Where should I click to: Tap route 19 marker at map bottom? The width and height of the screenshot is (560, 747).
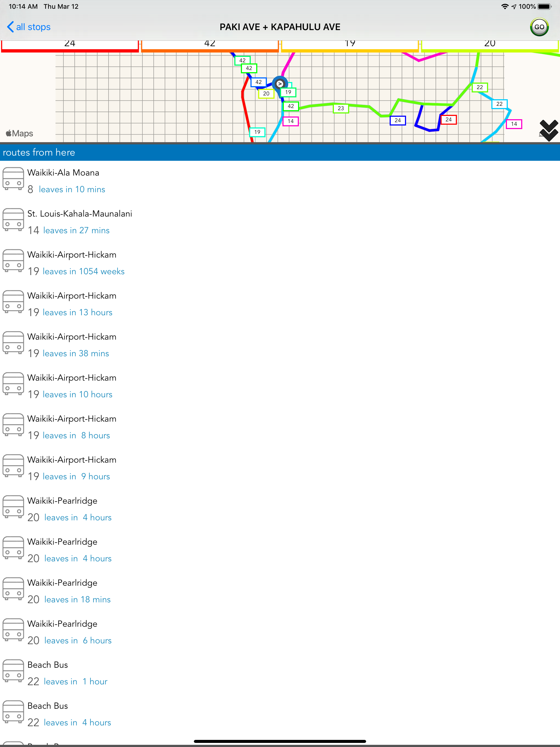257,132
